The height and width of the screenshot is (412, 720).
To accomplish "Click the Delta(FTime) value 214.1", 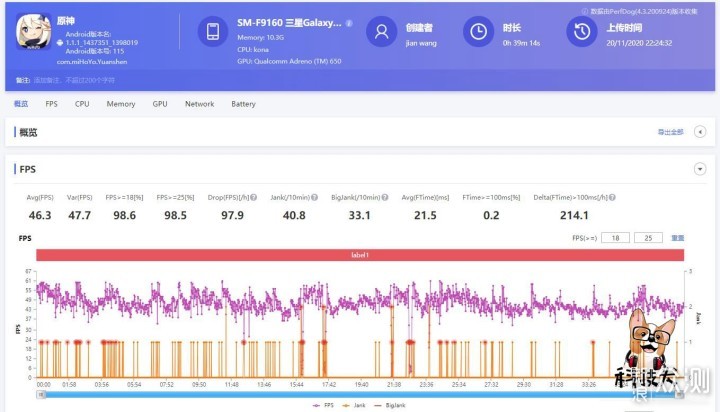I will pos(574,215).
